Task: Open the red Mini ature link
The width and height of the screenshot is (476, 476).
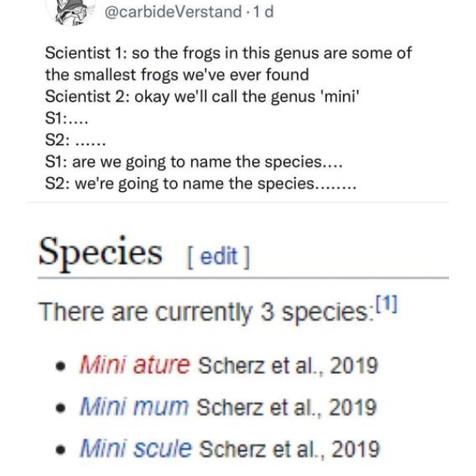Action: tap(135, 364)
